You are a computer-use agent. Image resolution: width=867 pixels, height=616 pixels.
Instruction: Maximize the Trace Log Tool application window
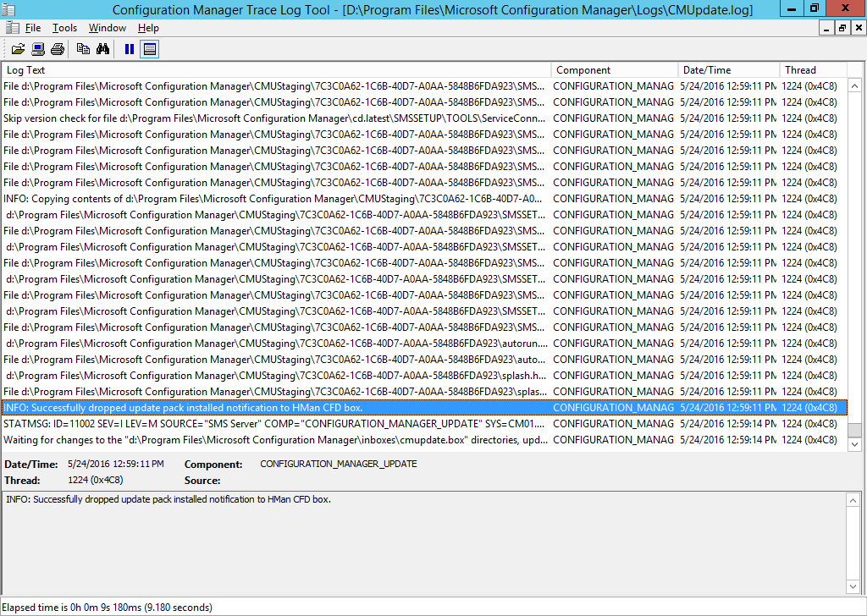815,8
